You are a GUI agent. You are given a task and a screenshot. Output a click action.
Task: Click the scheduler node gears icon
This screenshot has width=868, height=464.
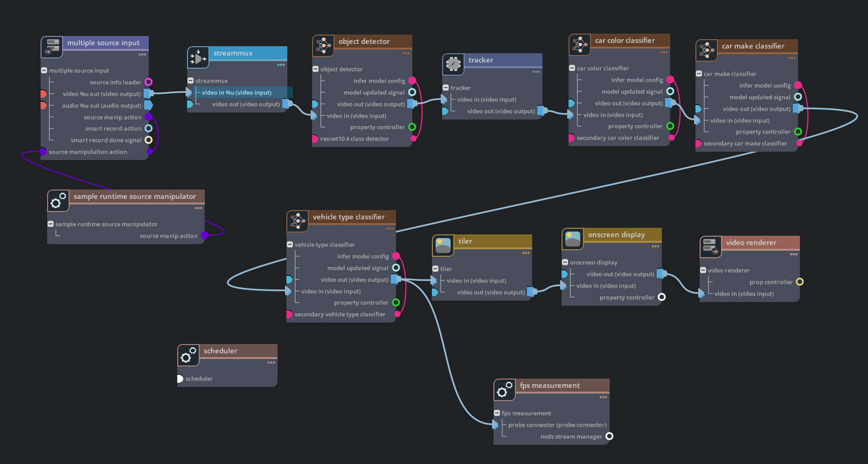point(188,355)
